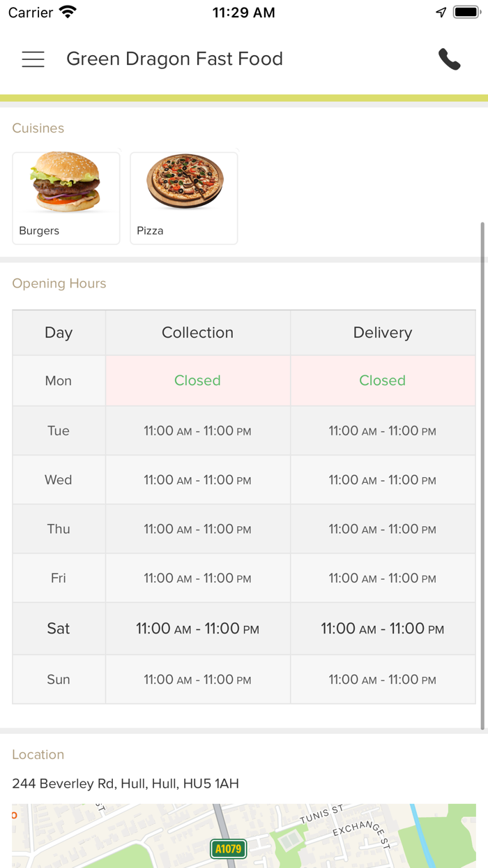Open the hamburger menu
Image resolution: width=488 pixels, height=868 pixels.
(33, 59)
